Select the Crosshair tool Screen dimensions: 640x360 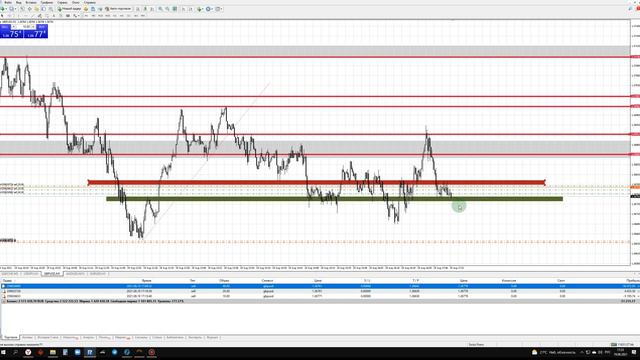click(9, 16)
